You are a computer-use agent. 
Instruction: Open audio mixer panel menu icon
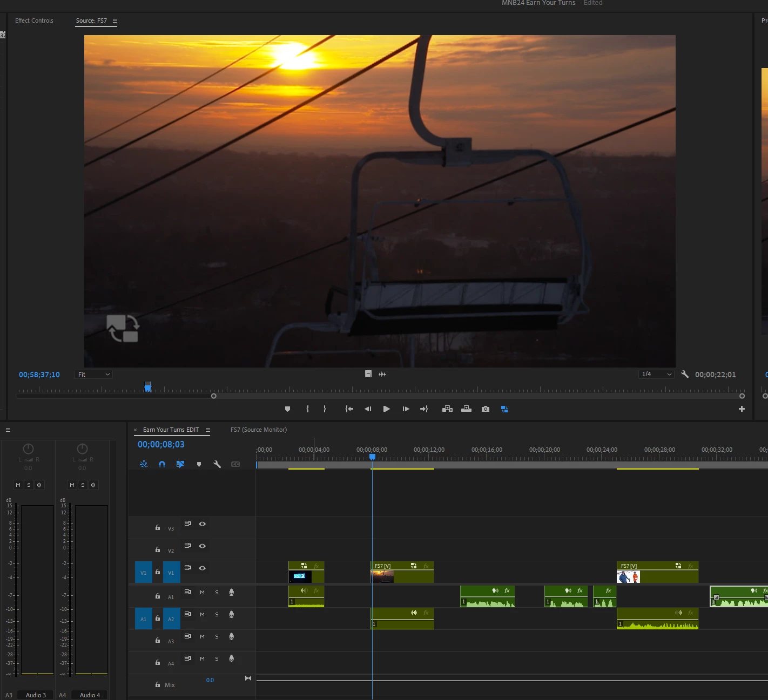tap(8, 430)
